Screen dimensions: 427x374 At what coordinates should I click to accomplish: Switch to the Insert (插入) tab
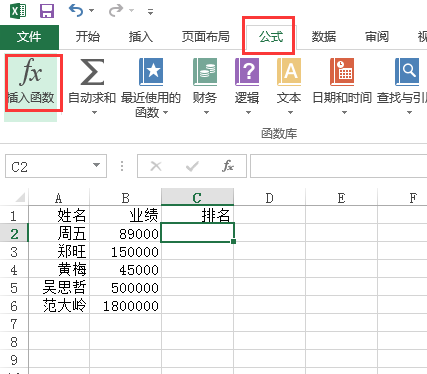[x=141, y=37]
